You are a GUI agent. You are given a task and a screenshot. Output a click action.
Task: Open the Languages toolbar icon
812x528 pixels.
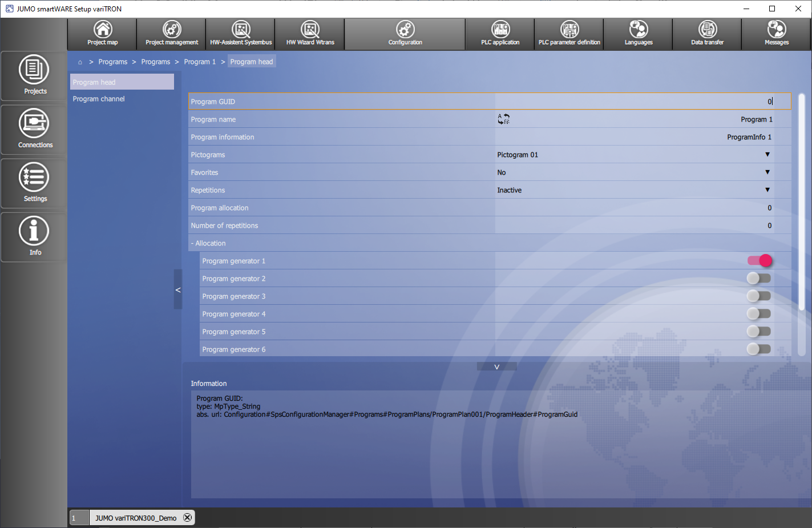pos(638,34)
